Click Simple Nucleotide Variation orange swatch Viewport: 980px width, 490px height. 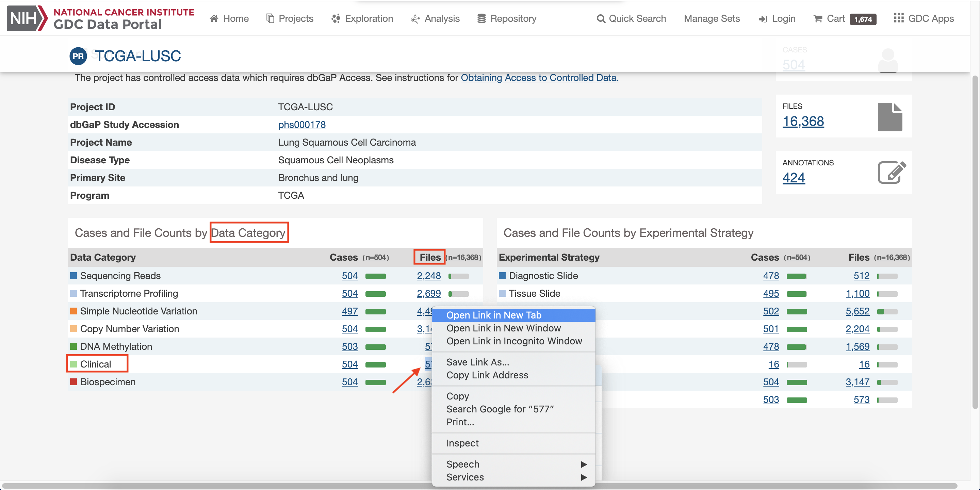point(73,311)
